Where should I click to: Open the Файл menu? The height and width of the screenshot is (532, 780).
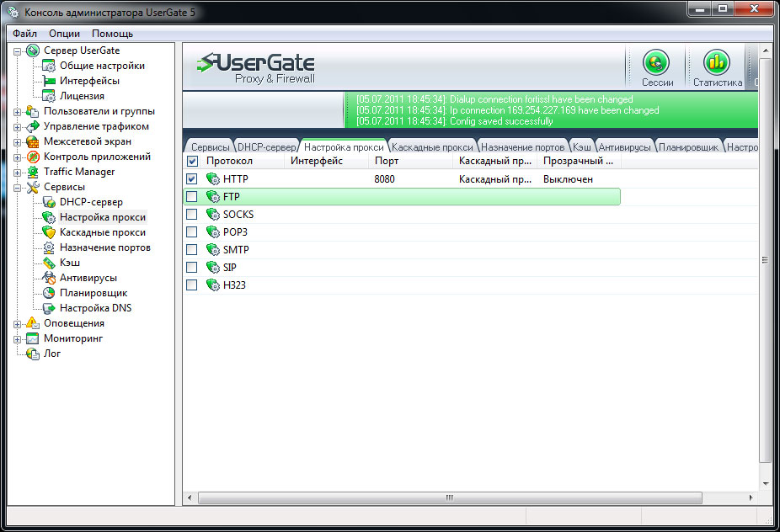pos(25,34)
